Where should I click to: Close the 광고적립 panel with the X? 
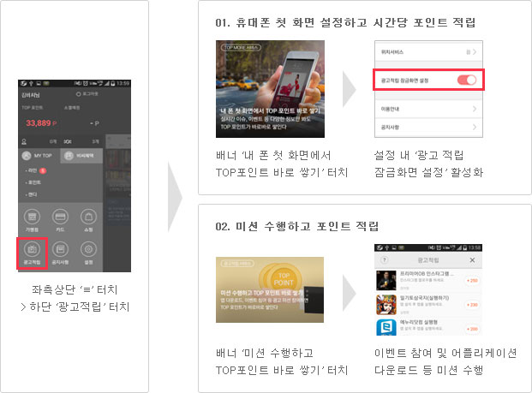click(x=472, y=259)
